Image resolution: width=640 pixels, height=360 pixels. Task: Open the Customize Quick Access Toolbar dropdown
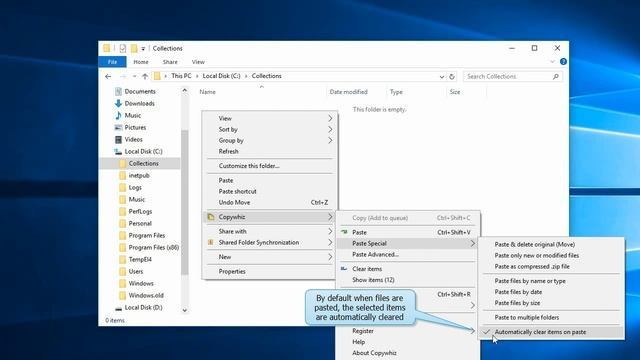click(x=143, y=49)
